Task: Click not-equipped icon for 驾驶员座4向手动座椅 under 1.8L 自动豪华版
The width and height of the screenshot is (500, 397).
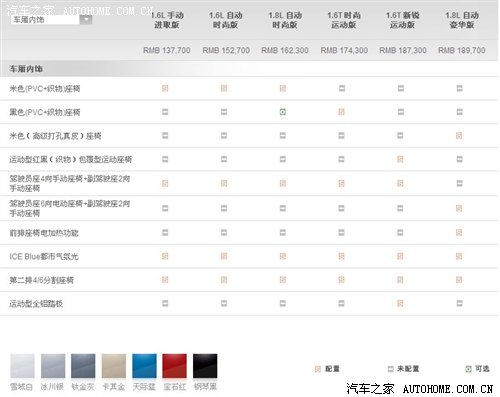Action: pyautogui.click(x=459, y=183)
